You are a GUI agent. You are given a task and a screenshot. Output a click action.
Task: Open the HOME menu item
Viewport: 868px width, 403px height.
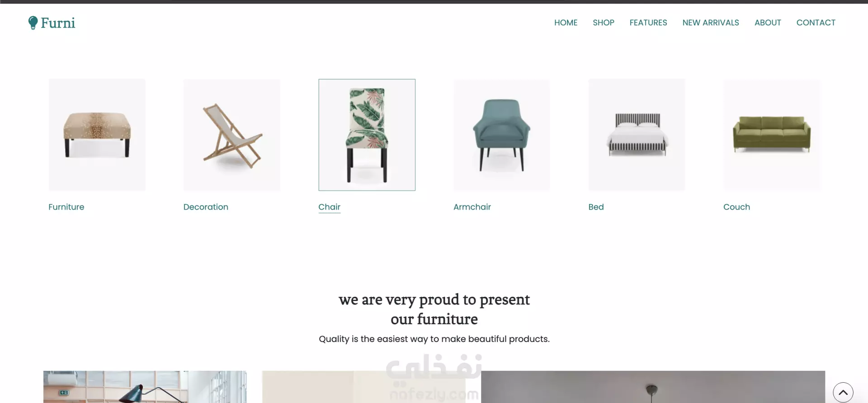(x=566, y=23)
